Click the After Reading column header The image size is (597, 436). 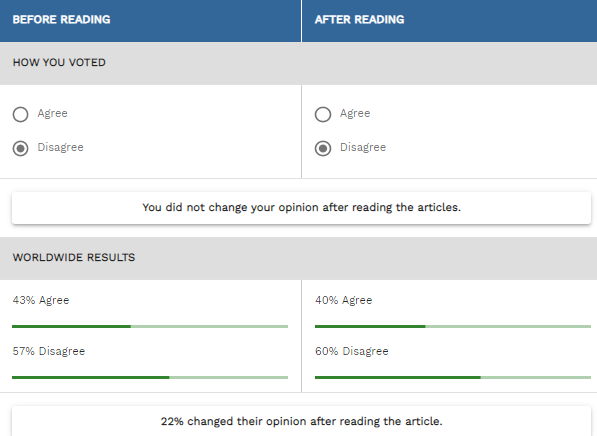coord(450,21)
